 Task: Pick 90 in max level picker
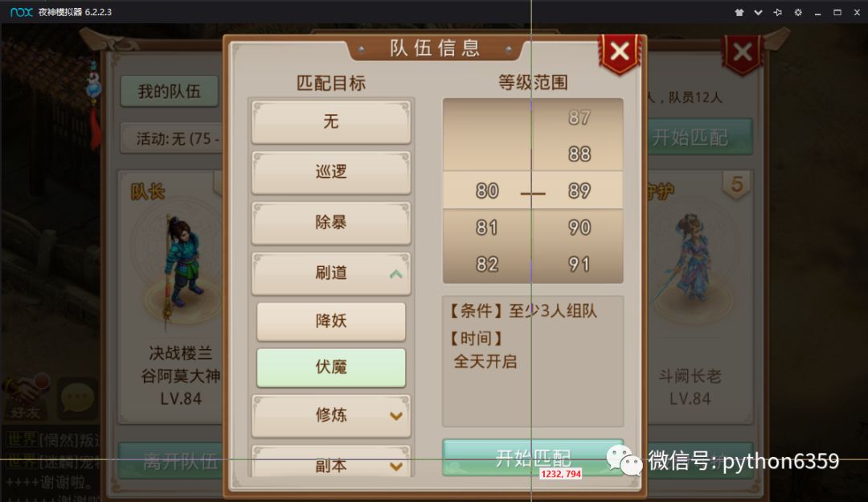(579, 227)
